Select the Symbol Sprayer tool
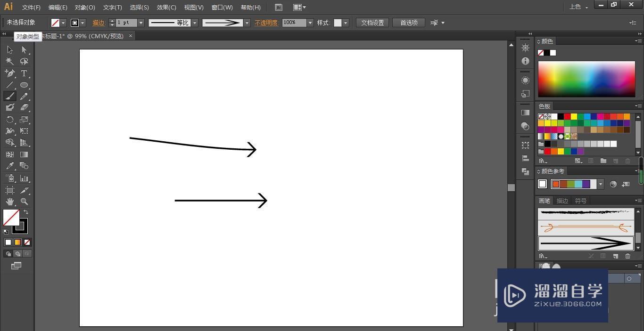 click(10, 178)
